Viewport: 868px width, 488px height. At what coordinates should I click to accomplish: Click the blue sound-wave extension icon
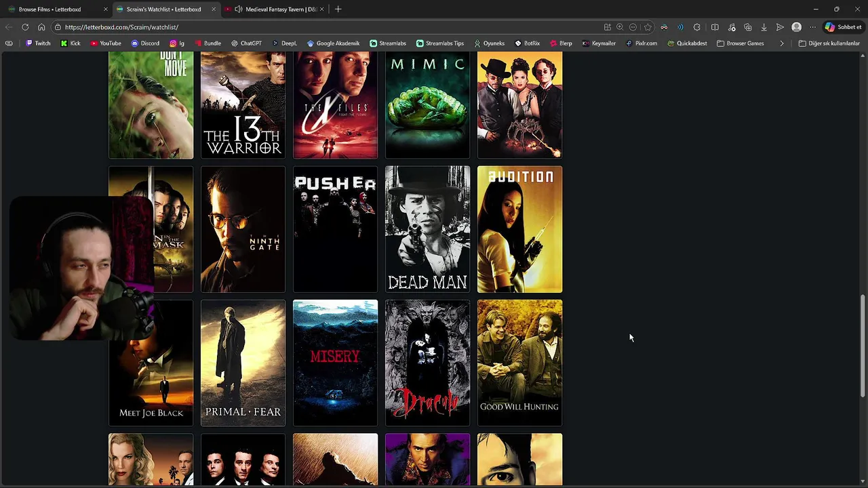point(680,27)
